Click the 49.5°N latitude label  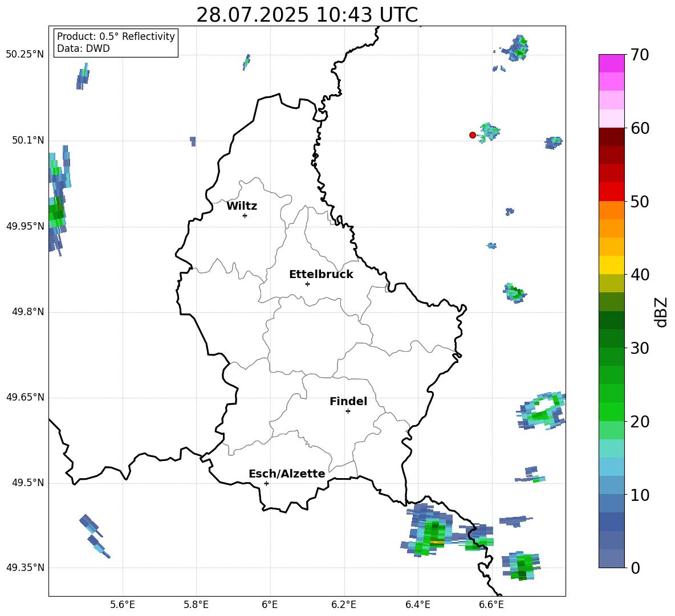pyautogui.click(x=28, y=483)
